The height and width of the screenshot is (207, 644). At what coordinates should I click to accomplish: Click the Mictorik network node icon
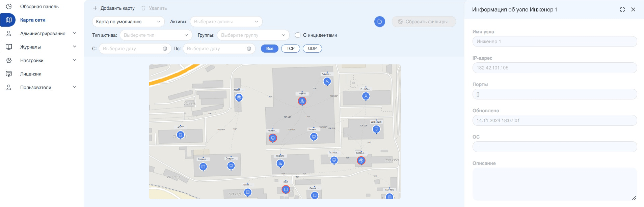280,164
